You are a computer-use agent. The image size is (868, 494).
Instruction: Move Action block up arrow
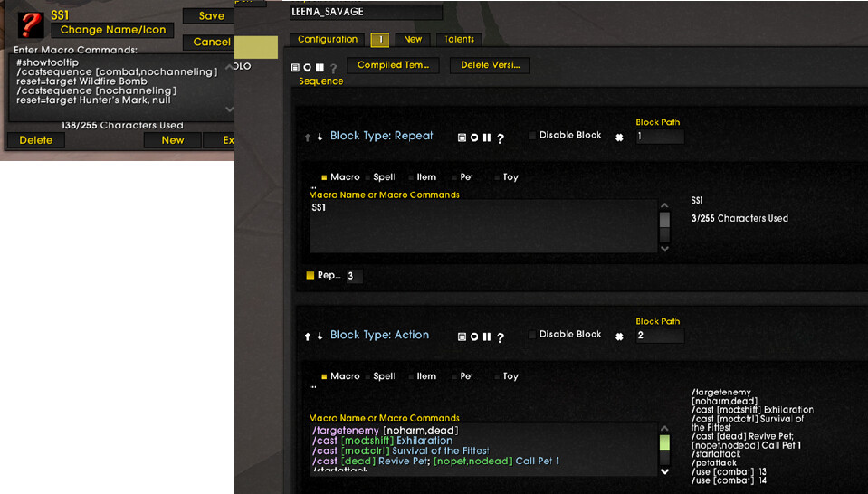point(307,337)
